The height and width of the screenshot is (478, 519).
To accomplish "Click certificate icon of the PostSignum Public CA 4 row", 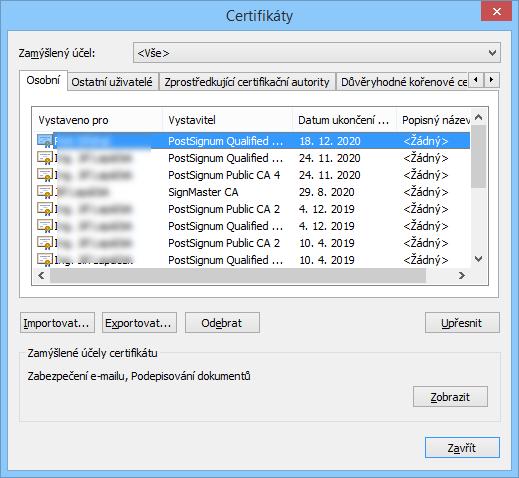I will (x=45, y=175).
